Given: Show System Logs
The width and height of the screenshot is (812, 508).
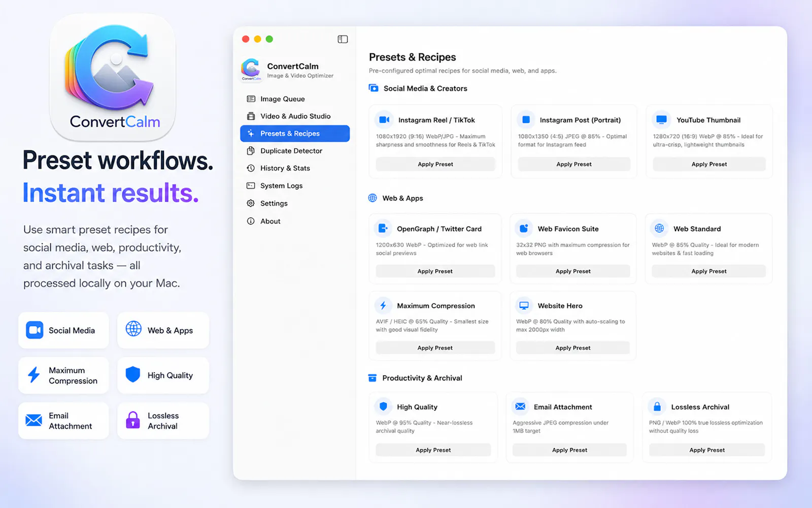Looking at the screenshot, I should point(295,186).
